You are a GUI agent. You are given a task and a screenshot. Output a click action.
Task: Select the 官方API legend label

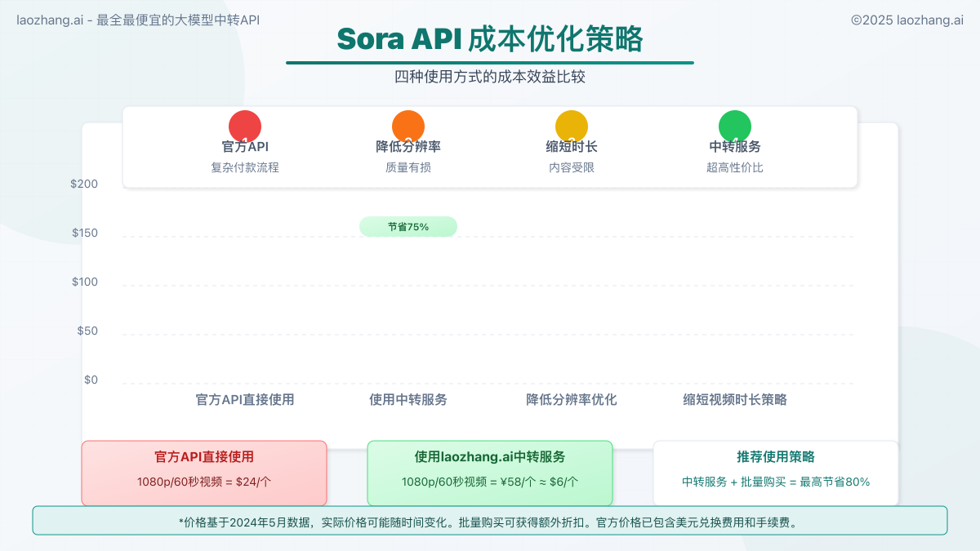(x=245, y=147)
